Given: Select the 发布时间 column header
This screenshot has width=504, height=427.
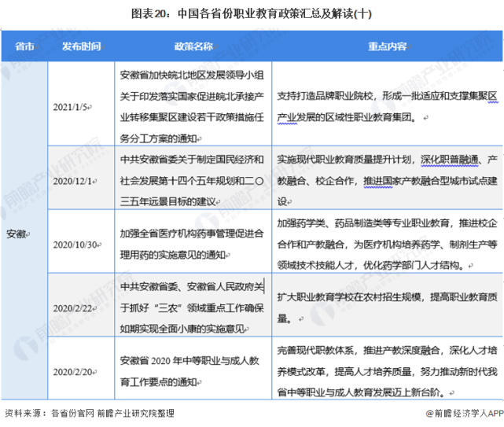Looking at the screenshot, I should point(81,46).
